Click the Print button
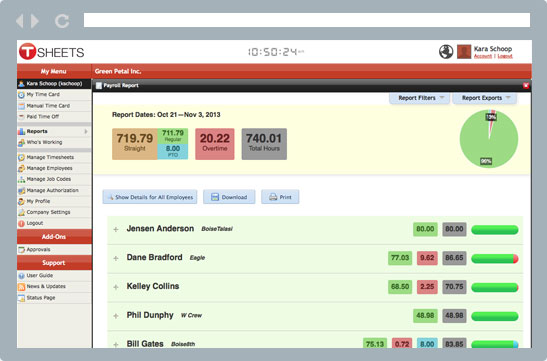The height and width of the screenshot is (361, 547). pyautogui.click(x=280, y=197)
